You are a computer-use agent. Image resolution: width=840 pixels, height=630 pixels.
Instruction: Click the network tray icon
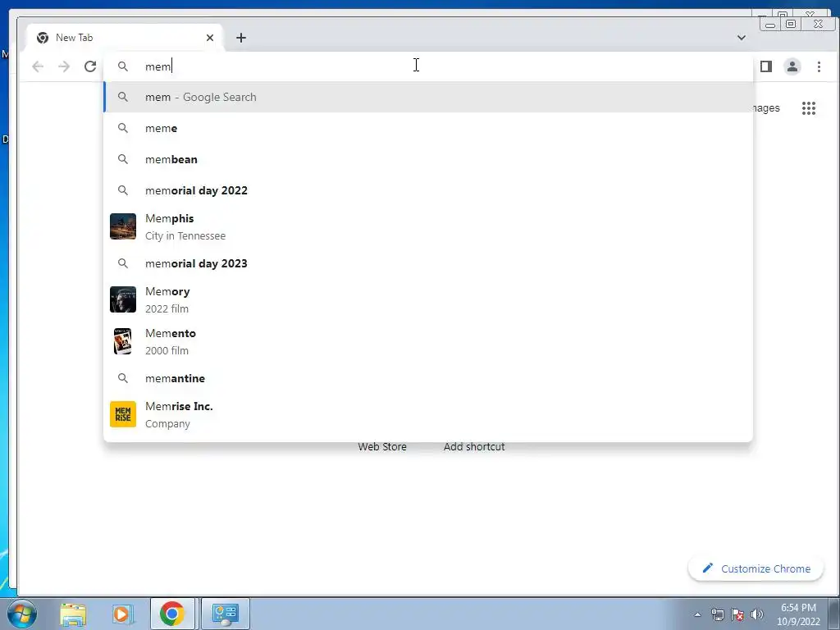tap(717, 614)
